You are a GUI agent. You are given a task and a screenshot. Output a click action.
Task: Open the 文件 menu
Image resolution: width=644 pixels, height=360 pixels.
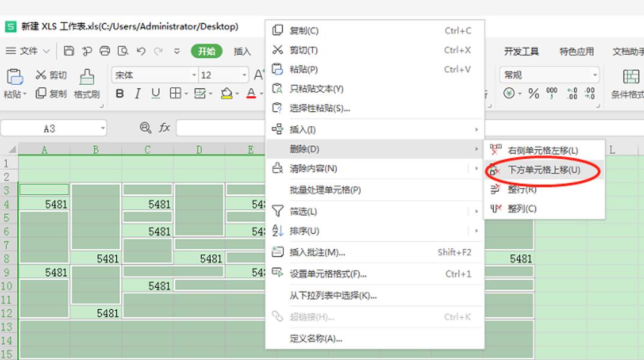coord(28,51)
